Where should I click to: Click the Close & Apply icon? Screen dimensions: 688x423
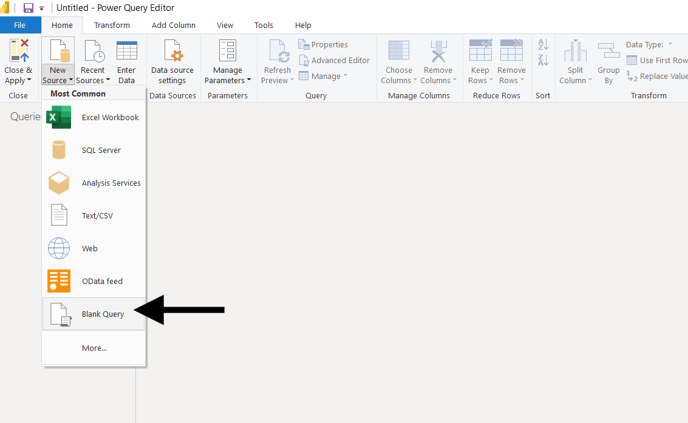[19, 50]
